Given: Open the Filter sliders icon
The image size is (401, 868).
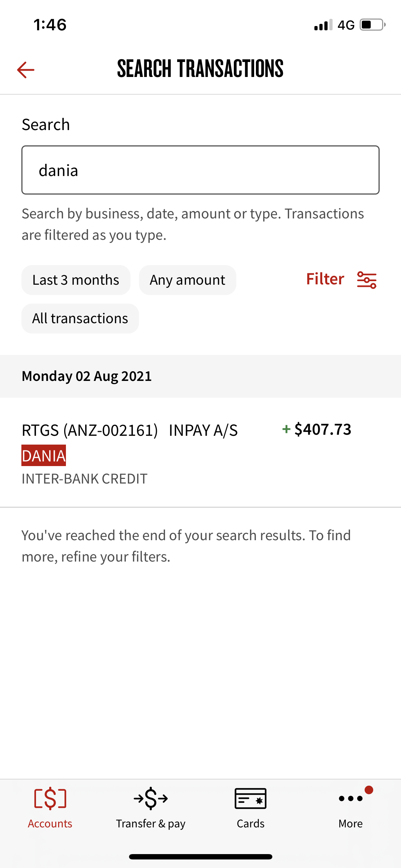Looking at the screenshot, I should tap(367, 280).
